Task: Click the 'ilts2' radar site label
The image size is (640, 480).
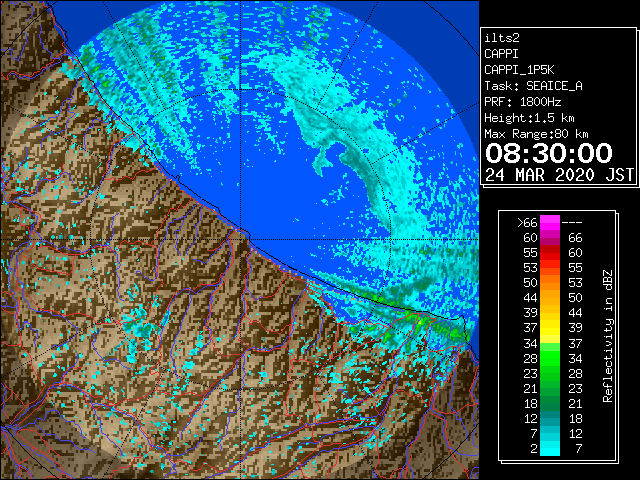Action: click(502, 38)
